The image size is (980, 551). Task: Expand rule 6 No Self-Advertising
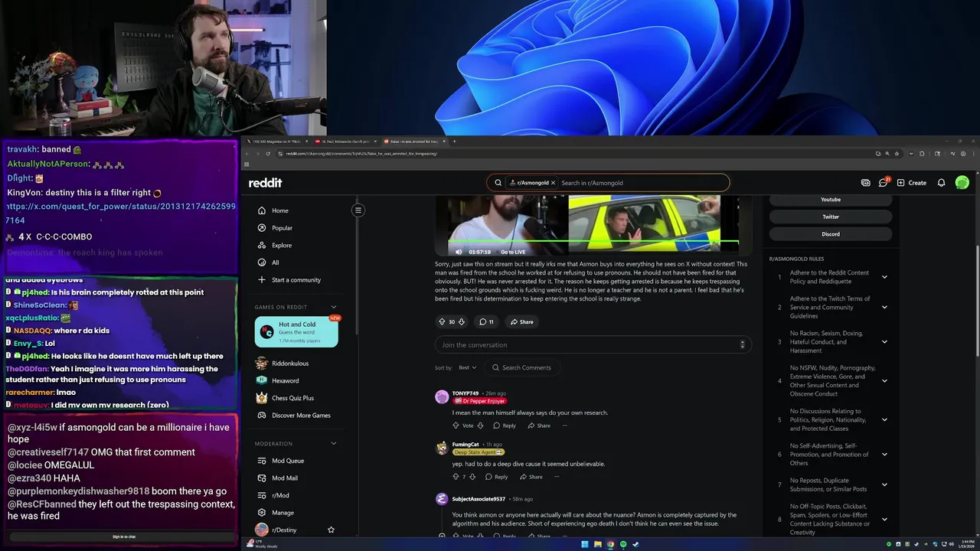(884, 455)
